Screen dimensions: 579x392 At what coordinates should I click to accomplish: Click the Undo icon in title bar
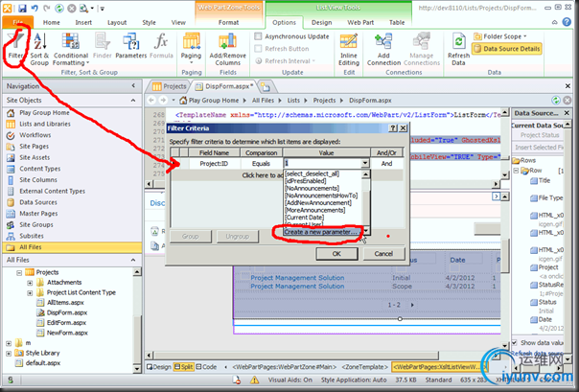click(x=35, y=8)
